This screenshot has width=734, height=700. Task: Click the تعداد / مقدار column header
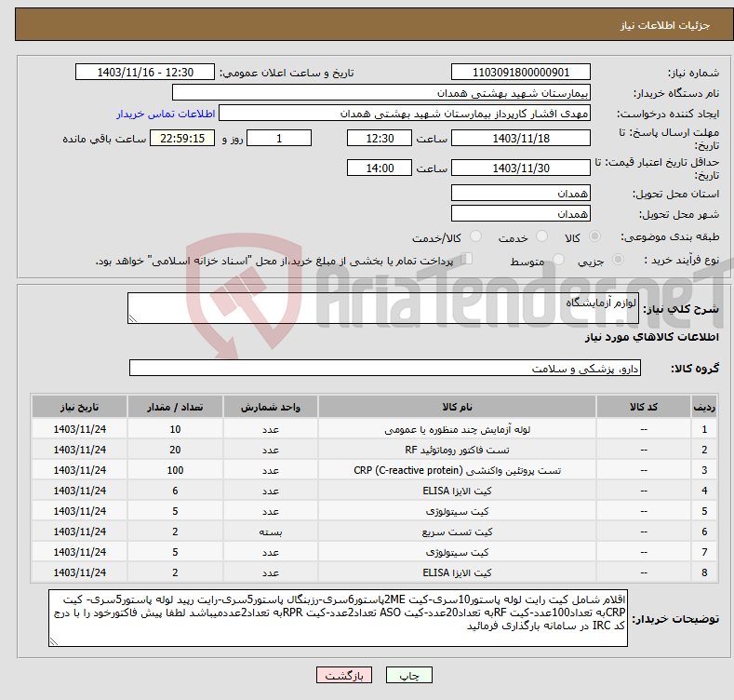point(175,407)
